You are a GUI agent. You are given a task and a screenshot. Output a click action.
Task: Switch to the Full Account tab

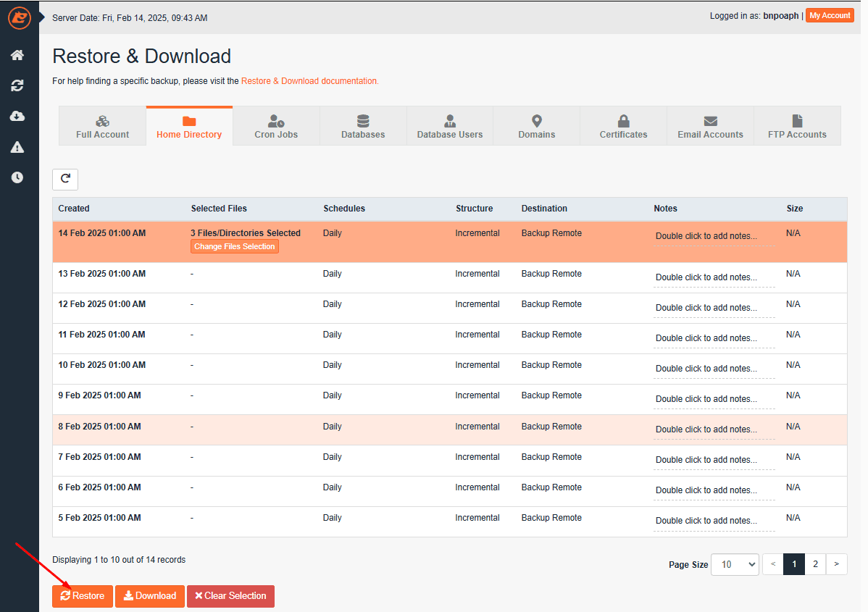point(102,127)
